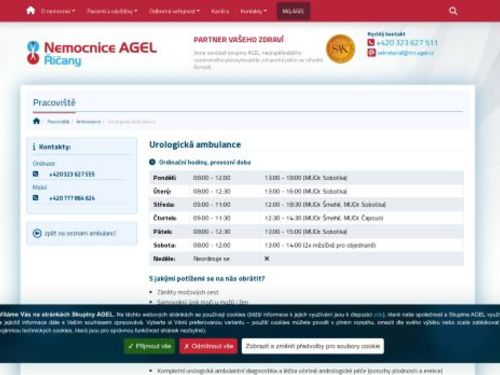Go to the home icon in top navigation
The height and width of the screenshot is (375, 500).
31,11
